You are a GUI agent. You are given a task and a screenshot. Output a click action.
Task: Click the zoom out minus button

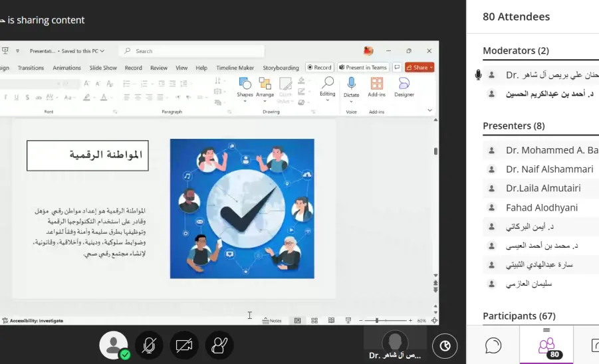(x=360, y=321)
